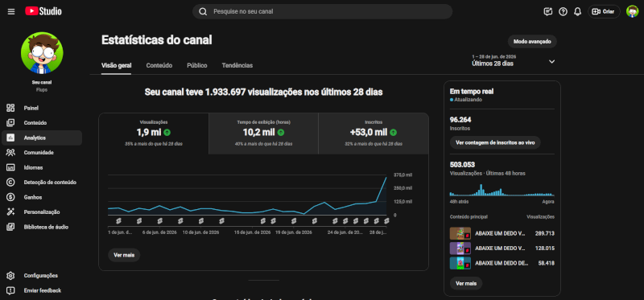Screen dimensions: 644x300
Task: Click the Comunidade sidebar label
Action: pos(39,153)
